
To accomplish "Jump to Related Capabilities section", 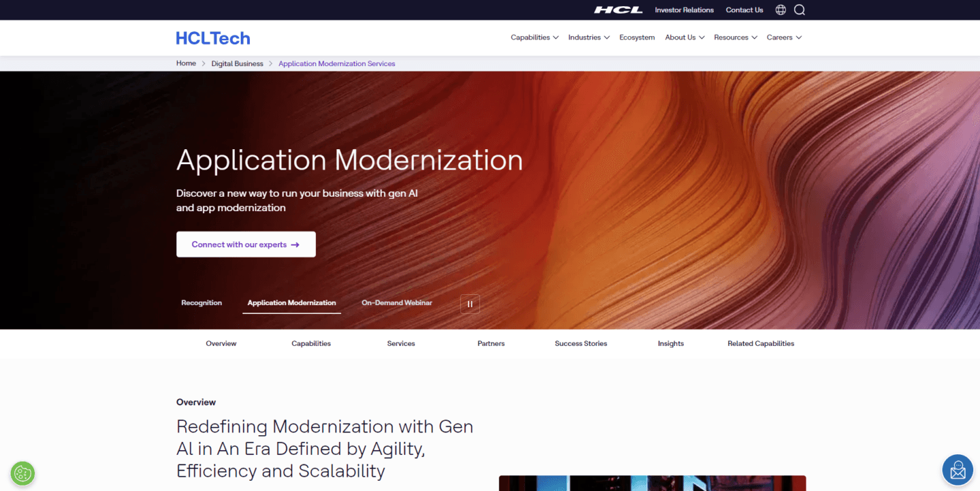I will coord(761,343).
